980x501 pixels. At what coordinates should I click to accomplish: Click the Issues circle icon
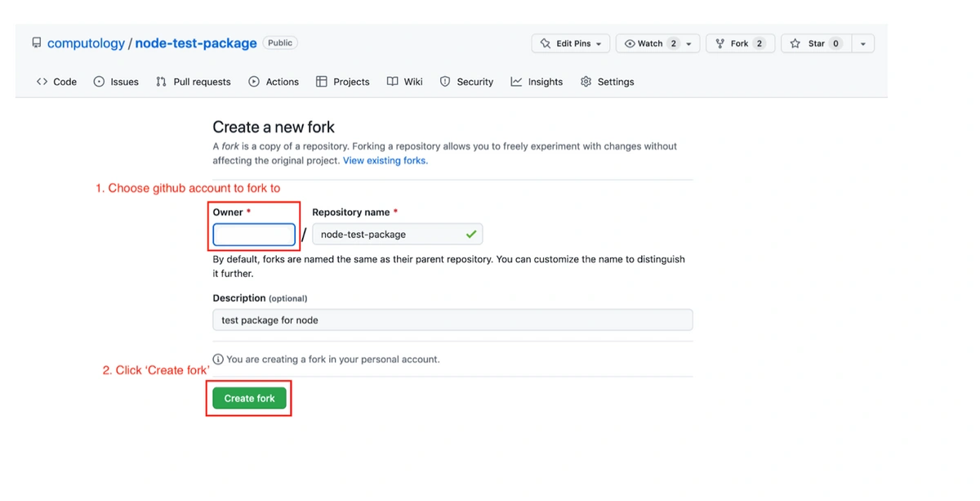tap(99, 82)
